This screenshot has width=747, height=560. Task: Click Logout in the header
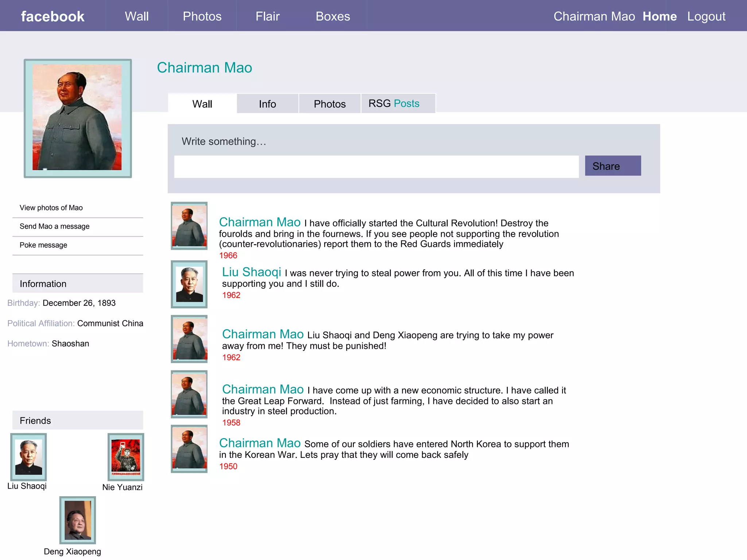coord(706,16)
